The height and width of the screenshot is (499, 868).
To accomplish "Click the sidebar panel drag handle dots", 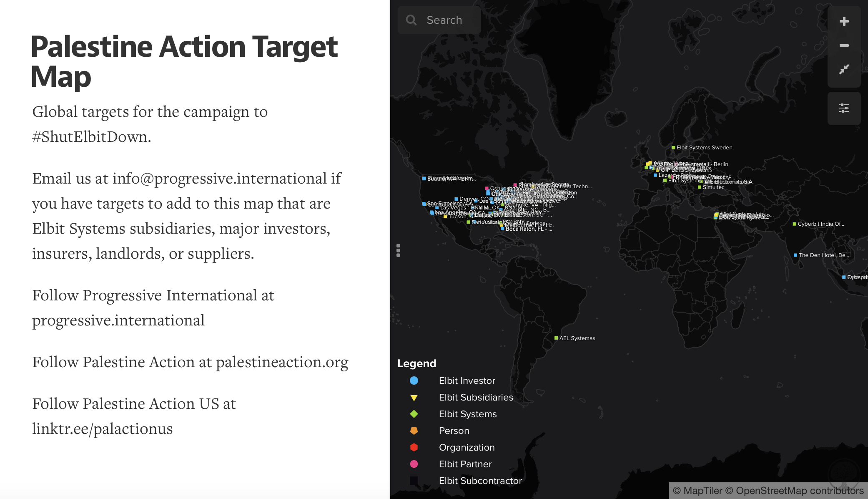I will 398,250.
